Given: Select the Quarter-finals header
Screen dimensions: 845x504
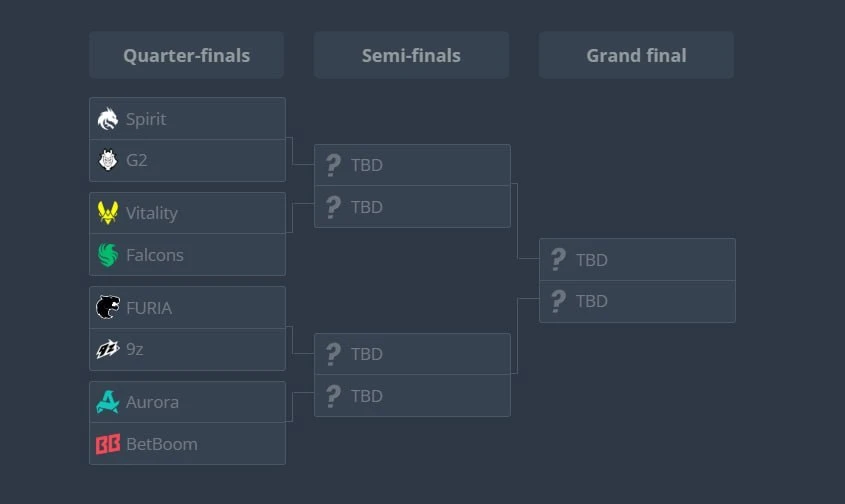Looking at the screenshot, I should (x=186, y=55).
